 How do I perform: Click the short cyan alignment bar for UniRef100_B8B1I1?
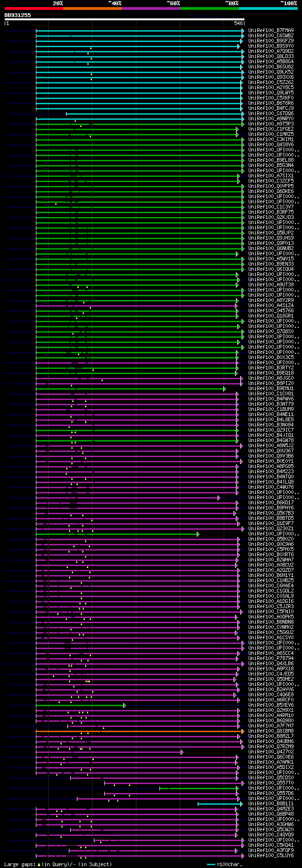pyautogui.click(x=220, y=804)
